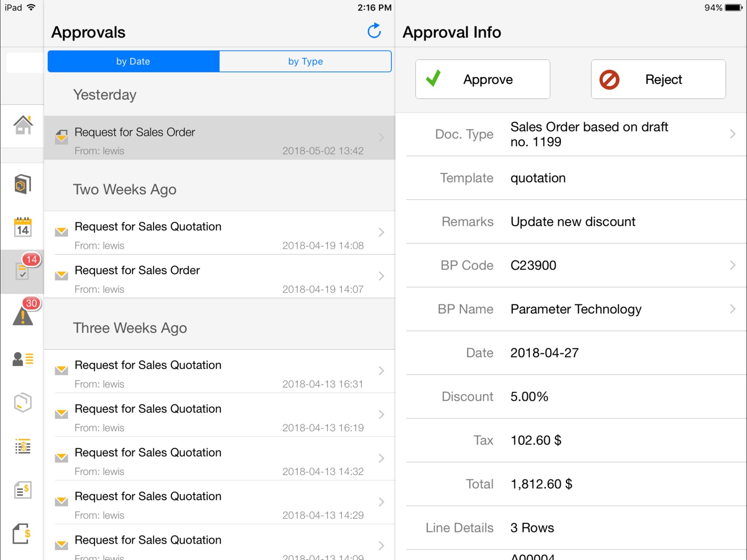
Task: Click the Line Details 3 Rows value
Action: point(532,528)
